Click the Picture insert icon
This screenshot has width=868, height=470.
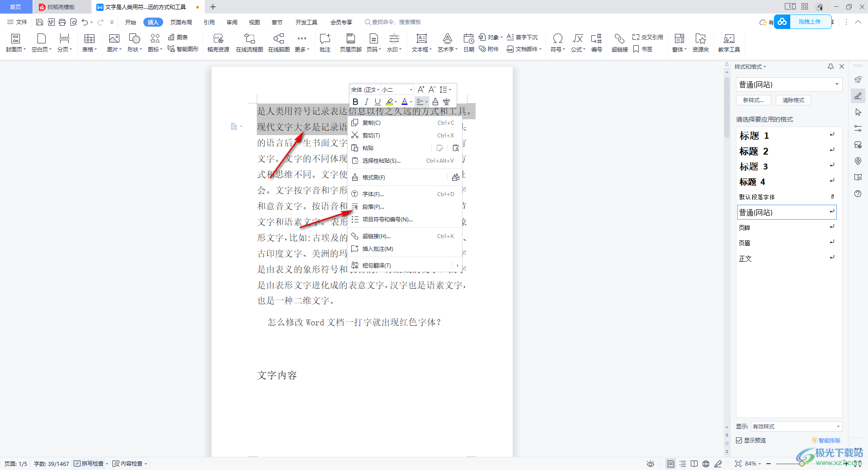[114, 42]
